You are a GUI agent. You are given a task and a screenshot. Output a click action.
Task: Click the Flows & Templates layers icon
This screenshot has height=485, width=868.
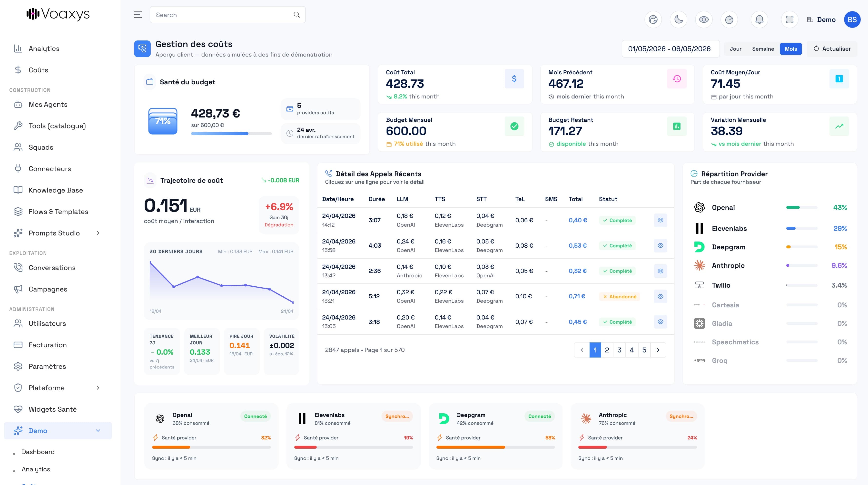18,212
